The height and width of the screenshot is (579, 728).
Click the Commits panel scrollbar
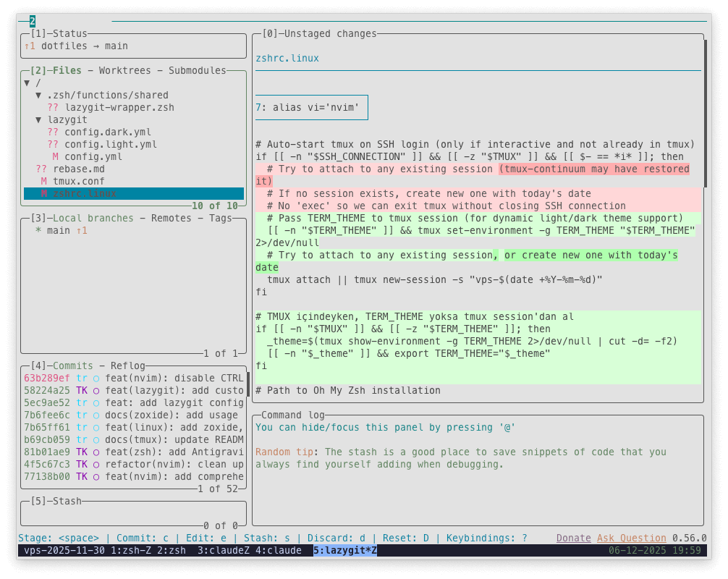tap(248, 384)
